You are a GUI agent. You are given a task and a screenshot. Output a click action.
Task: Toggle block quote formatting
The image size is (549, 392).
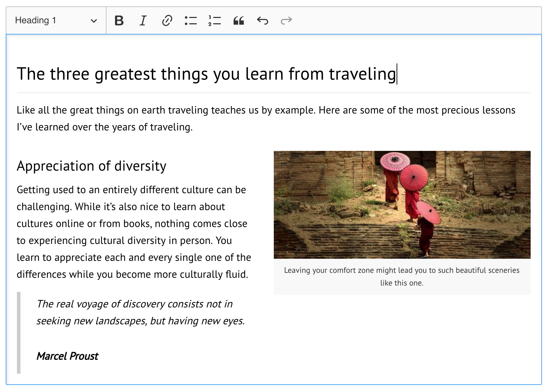pyautogui.click(x=239, y=21)
